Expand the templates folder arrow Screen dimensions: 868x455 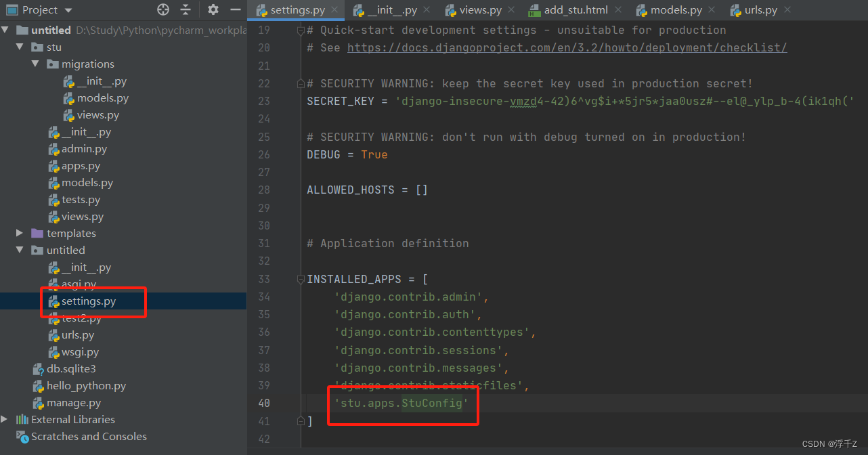pos(20,233)
